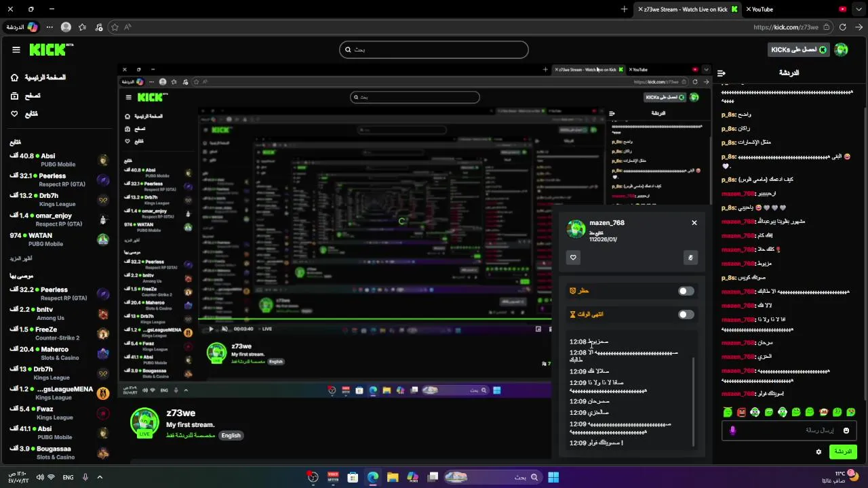Click the browser address bar URL
The height and width of the screenshot is (488, 868).
pyautogui.click(x=785, y=27)
